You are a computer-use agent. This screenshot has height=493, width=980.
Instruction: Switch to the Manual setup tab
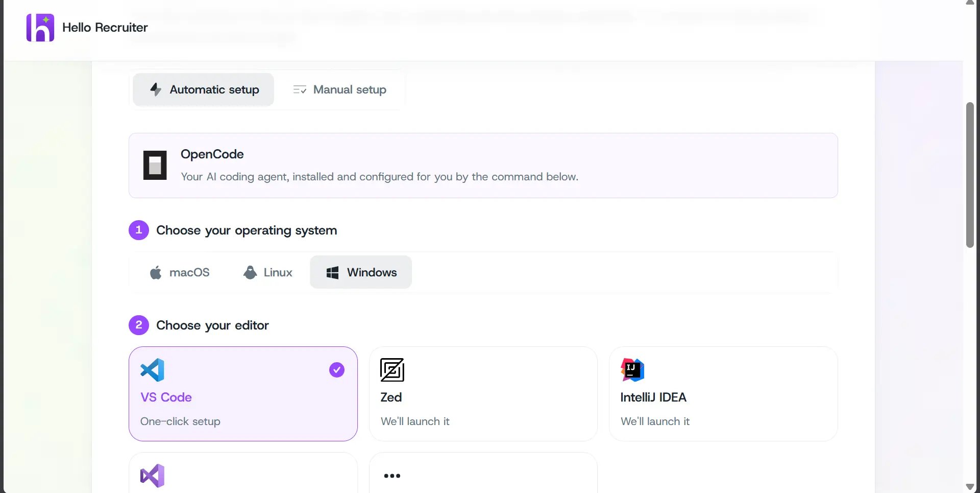click(339, 90)
